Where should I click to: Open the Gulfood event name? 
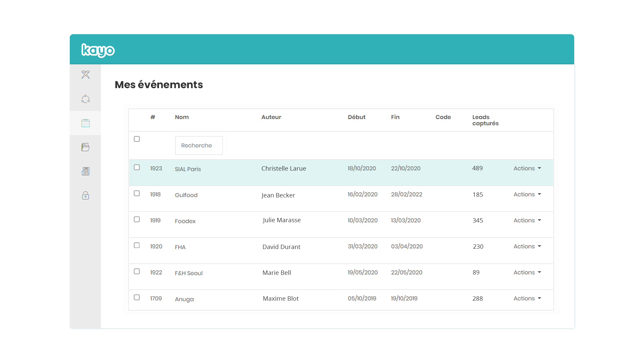coord(186,195)
